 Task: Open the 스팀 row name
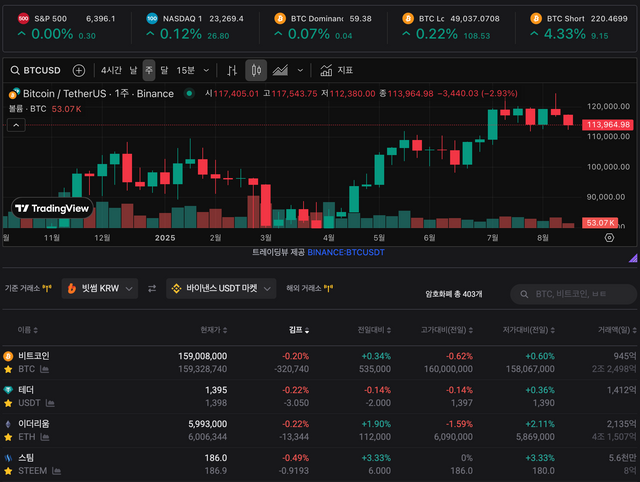[x=26, y=458]
